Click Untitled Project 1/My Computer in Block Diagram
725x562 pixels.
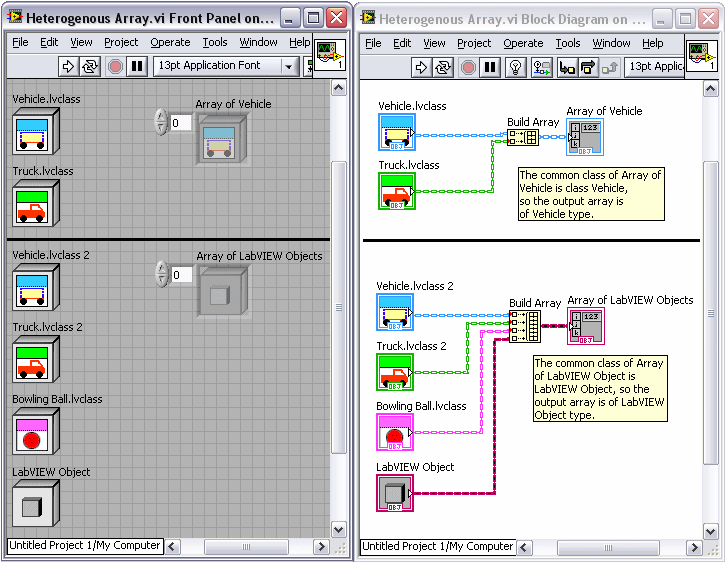pos(437,547)
